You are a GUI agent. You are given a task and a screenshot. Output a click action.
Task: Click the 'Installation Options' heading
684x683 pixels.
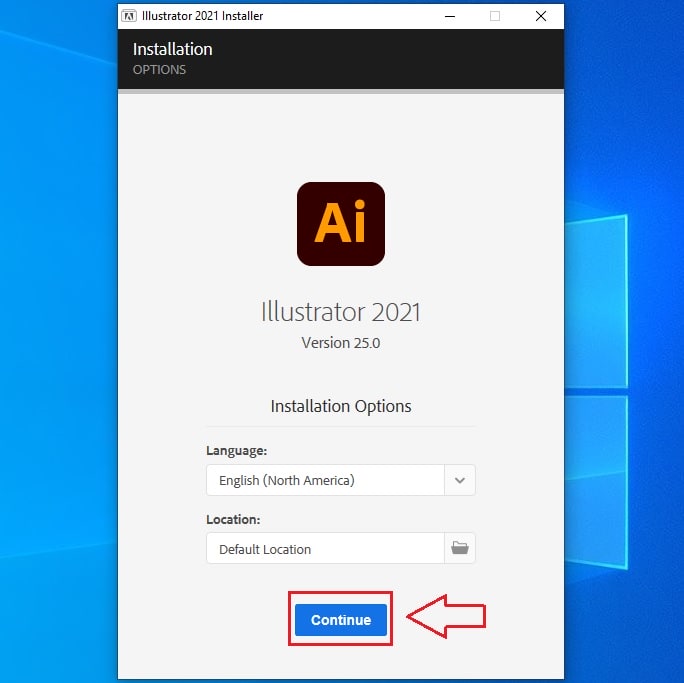click(x=341, y=406)
